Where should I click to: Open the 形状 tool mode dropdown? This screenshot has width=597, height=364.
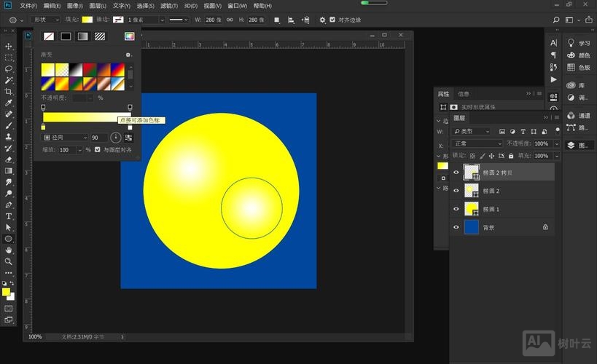(x=47, y=20)
